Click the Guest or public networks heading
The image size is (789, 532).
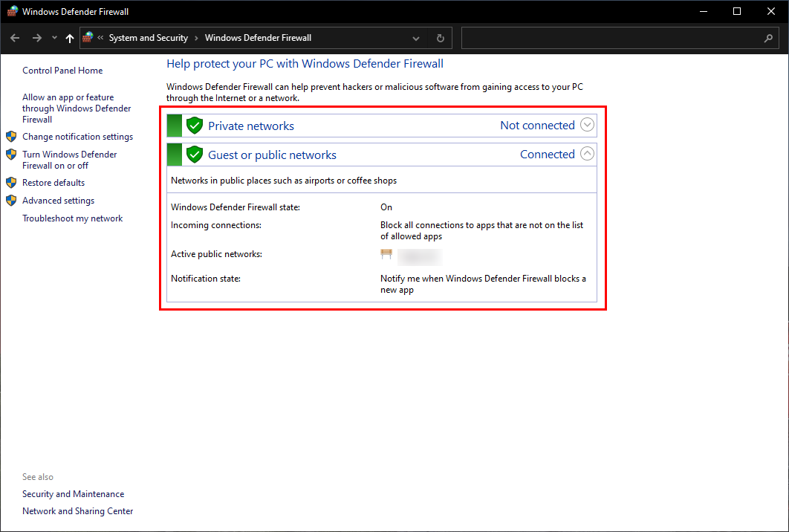click(272, 155)
